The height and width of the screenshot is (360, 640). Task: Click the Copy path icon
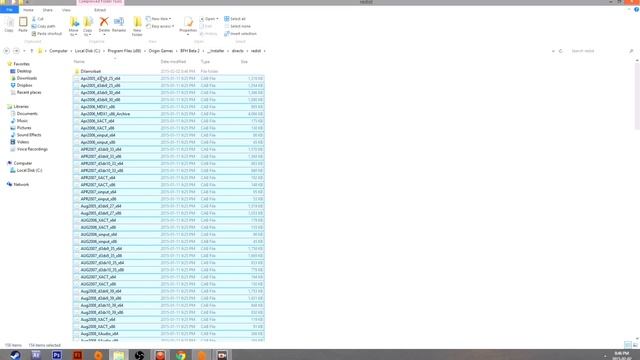tap(34, 26)
